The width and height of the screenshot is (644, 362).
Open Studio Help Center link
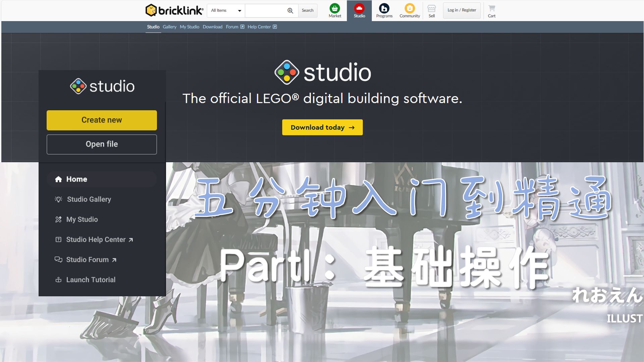(x=96, y=239)
